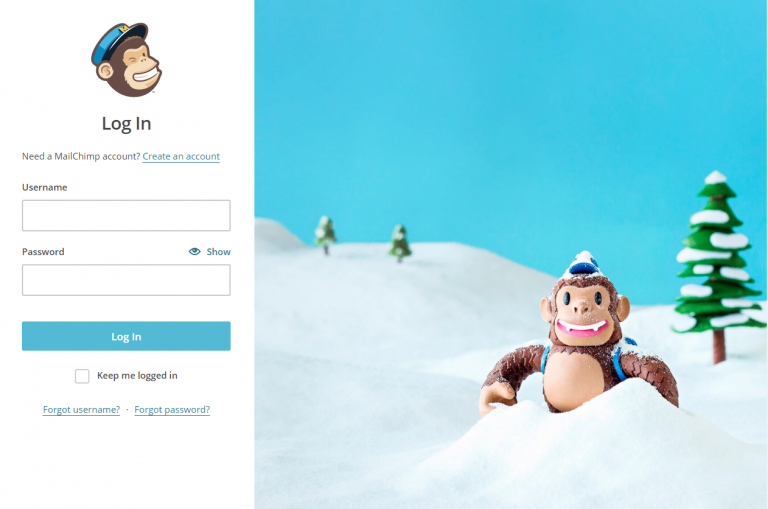Image resolution: width=768 pixels, height=509 pixels.
Task: Open the Create an account link
Action: click(x=181, y=156)
